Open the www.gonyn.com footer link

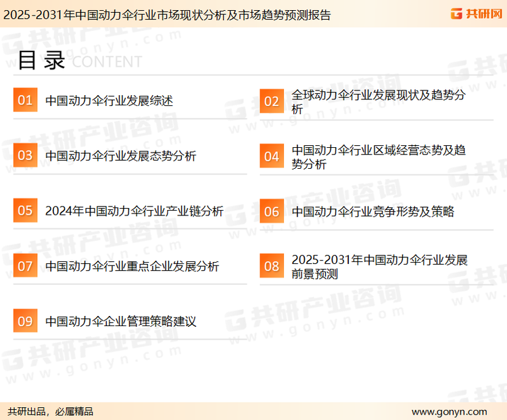point(449,412)
